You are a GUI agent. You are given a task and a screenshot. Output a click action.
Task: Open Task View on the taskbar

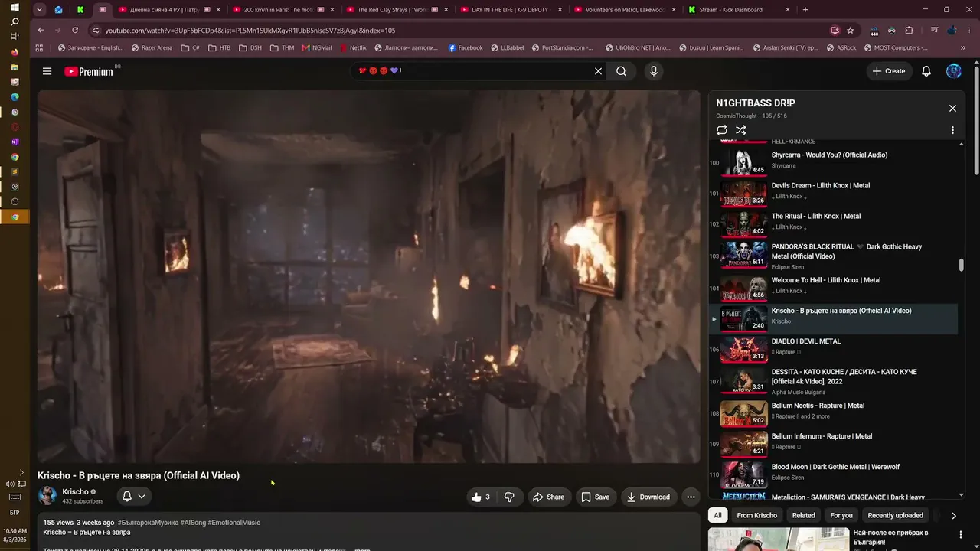tap(15, 36)
